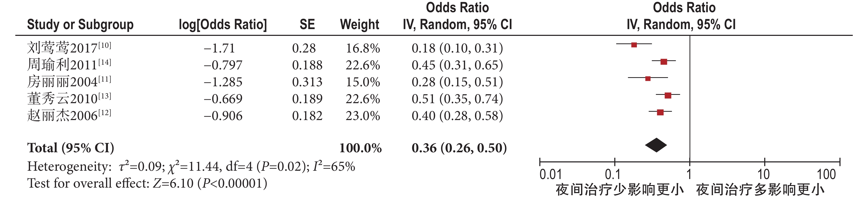
Task: Click the red square marker for 董秀云2010
Action: (667, 95)
